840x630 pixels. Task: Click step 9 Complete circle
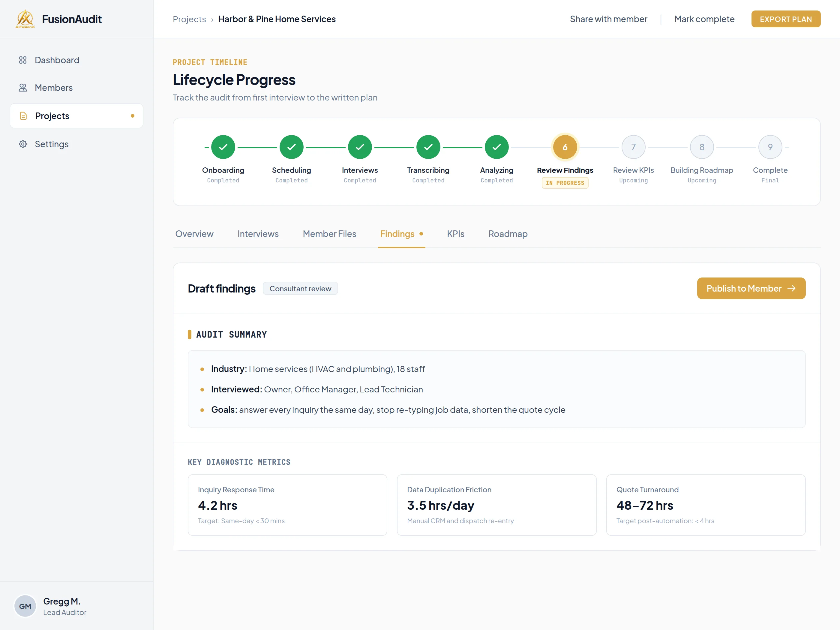[x=770, y=147]
